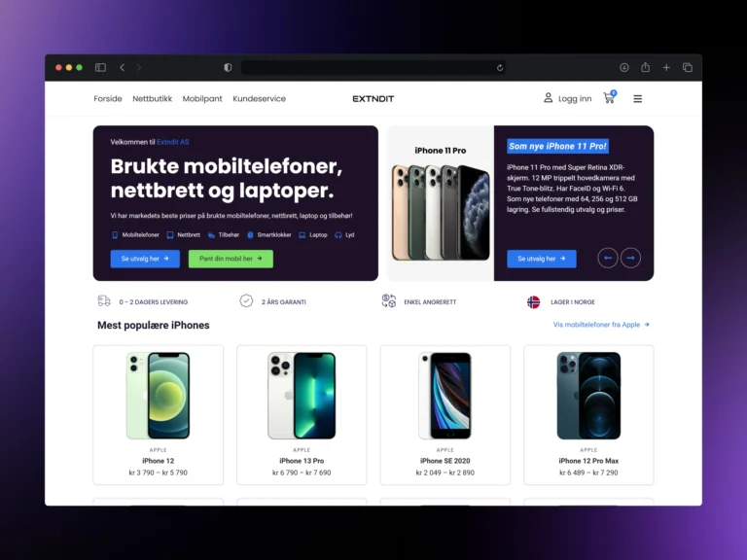This screenshot has height=560, width=747.
Task: Show the tab overview icon
Action: pos(688,68)
